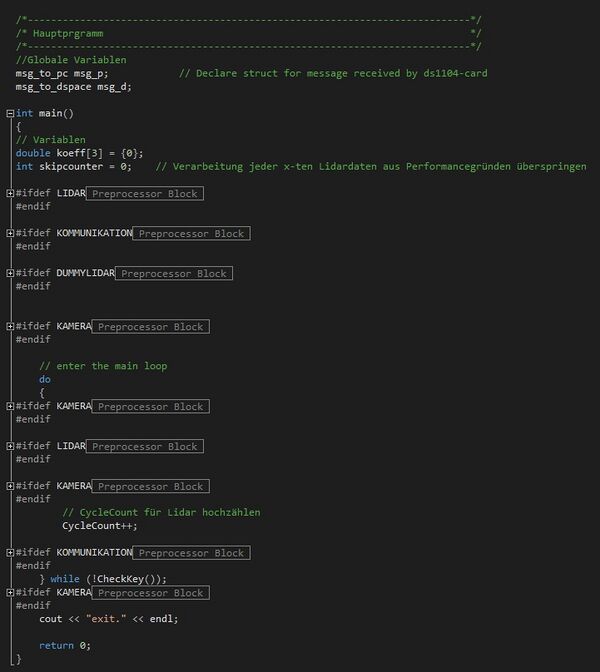Expand the #ifdef LIDAR block inside the do loop
The width and height of the screenshot is (600, 672).
coord(9,446)
